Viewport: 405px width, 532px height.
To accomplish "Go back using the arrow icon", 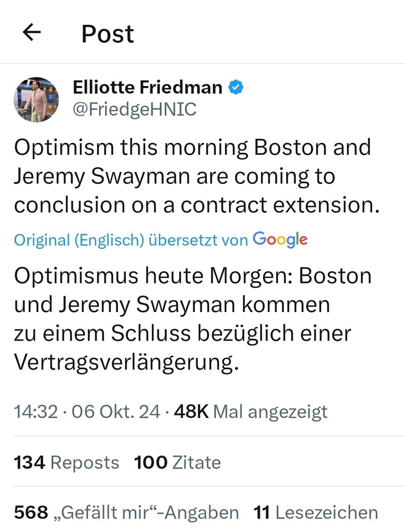I will (31, 33).
